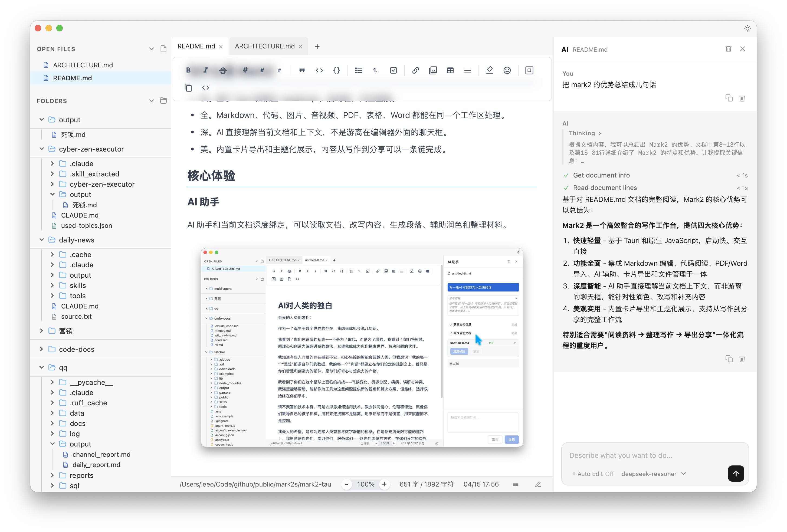This screenshot has height=532, width=787.
Task: Expand the Thinking section
Action: [585, 133]
